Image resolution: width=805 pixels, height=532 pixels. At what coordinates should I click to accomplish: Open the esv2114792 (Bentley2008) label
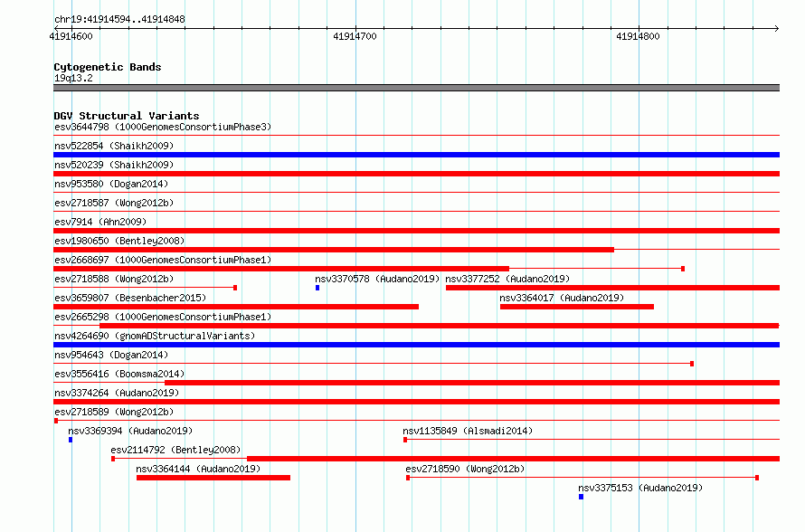(x=176, y=450)
